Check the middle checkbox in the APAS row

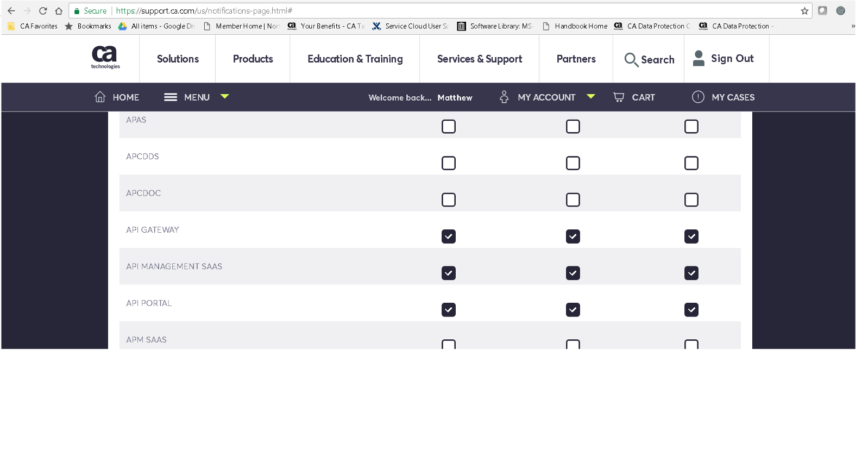573,127
